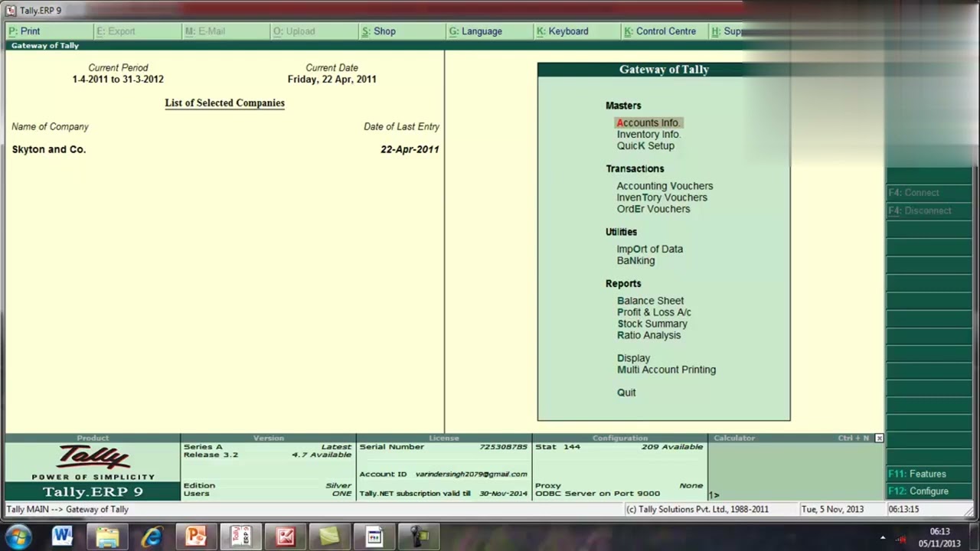Switch to PowerPoint in the taskbar
Screen dimensions: 980x551
[x=196, y=536]
